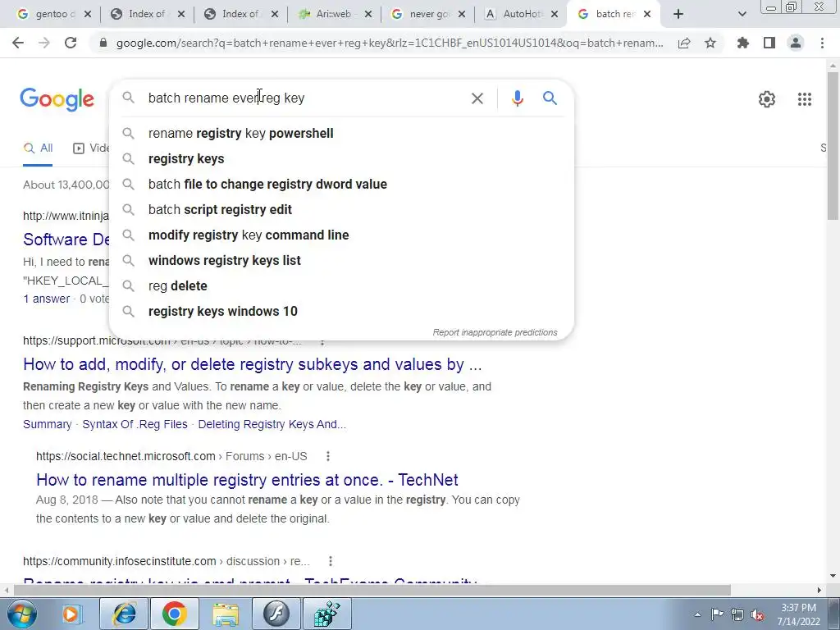Select suggestion windows registry keys list
This screenshot has width=840, height=630.
pyautogui.click(x=341, y=260)
